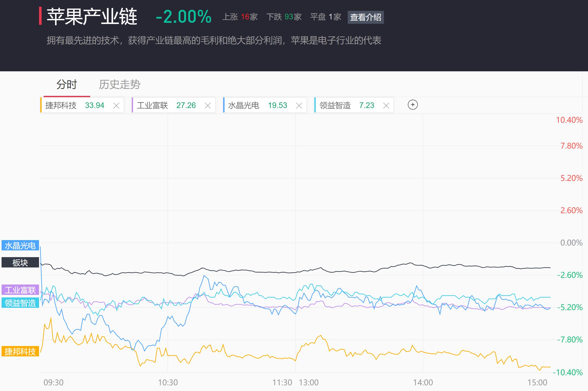The image size is (588, 391).
Task: Add a comparison stock with plus icon
Action: 413,105
